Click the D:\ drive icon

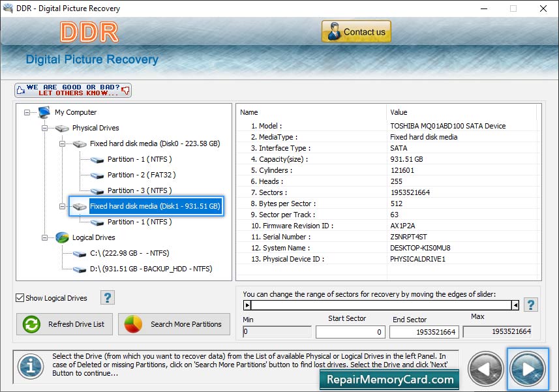pyautogui.click(x=80, y=269)
